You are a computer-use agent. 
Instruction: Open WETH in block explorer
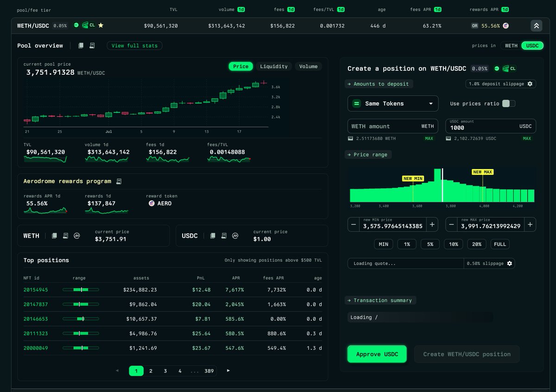(66, 236)
